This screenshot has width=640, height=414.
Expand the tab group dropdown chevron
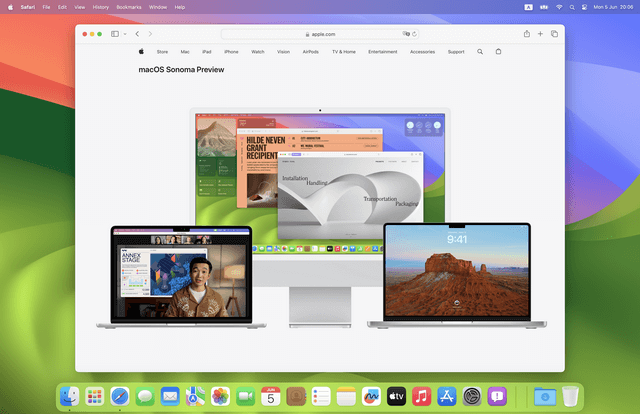tap(124, 34)
